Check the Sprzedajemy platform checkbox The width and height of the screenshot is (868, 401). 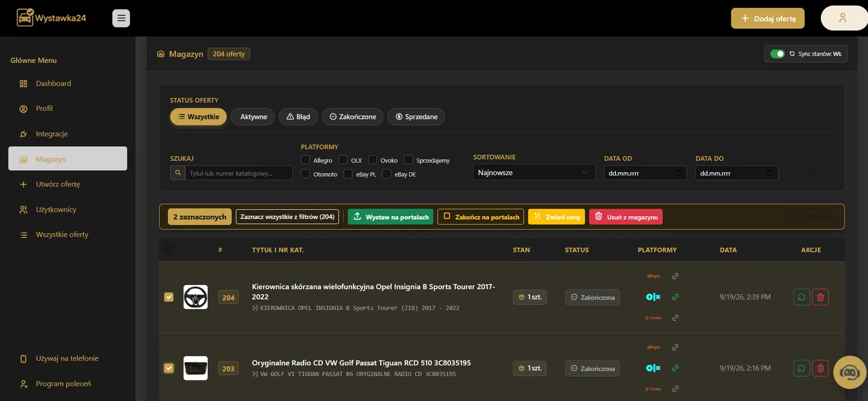point(409,160)
